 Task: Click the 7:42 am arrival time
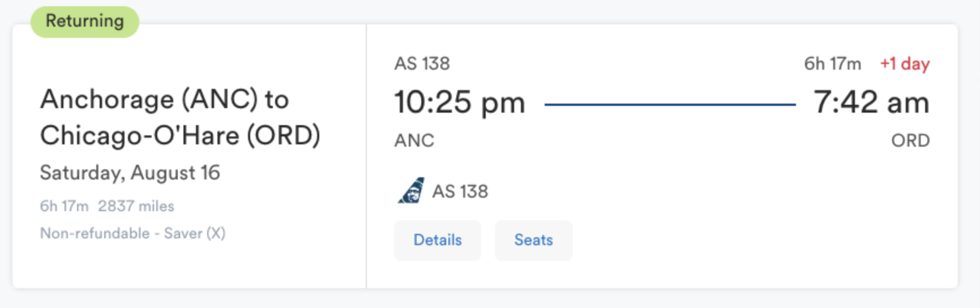871,102
